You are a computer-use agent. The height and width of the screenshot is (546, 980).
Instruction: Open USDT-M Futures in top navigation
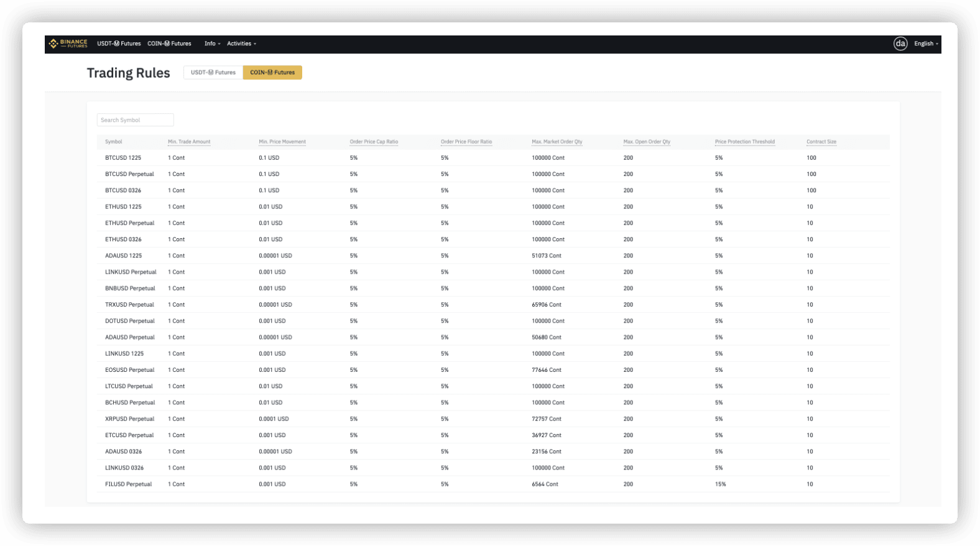119,44
